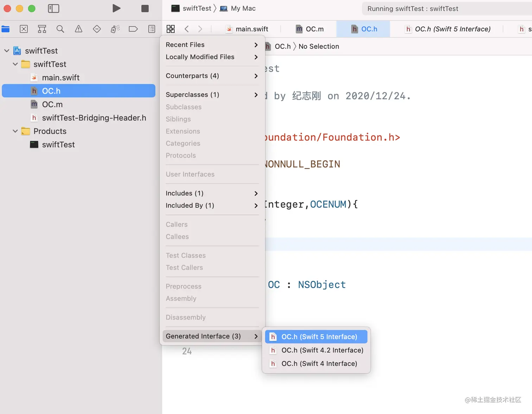This screenshot has width=532, height=414.
Task: Toggle the navigator sidebar button
Action: 53,8
